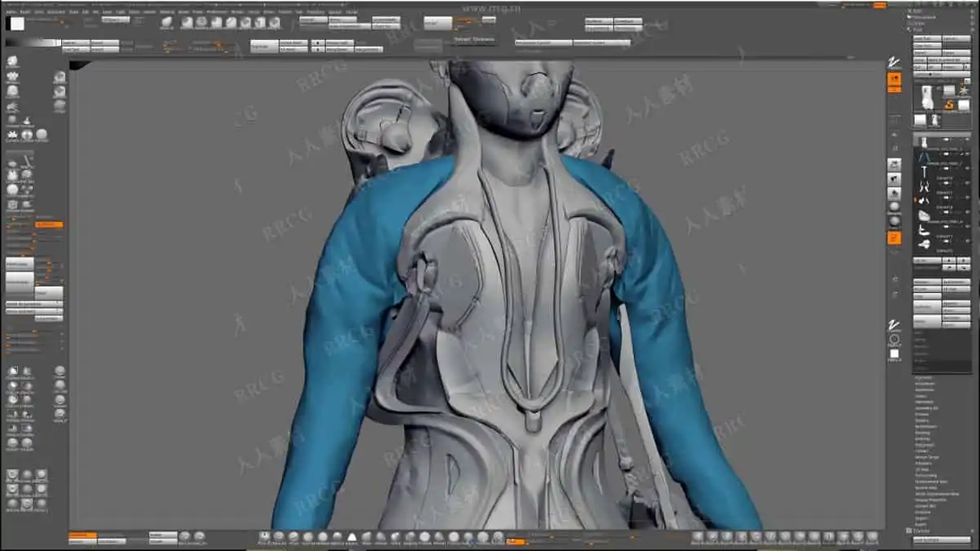Toggle the orange button in the left panel
Screen dimensions: 980x551
click(48, 224)
